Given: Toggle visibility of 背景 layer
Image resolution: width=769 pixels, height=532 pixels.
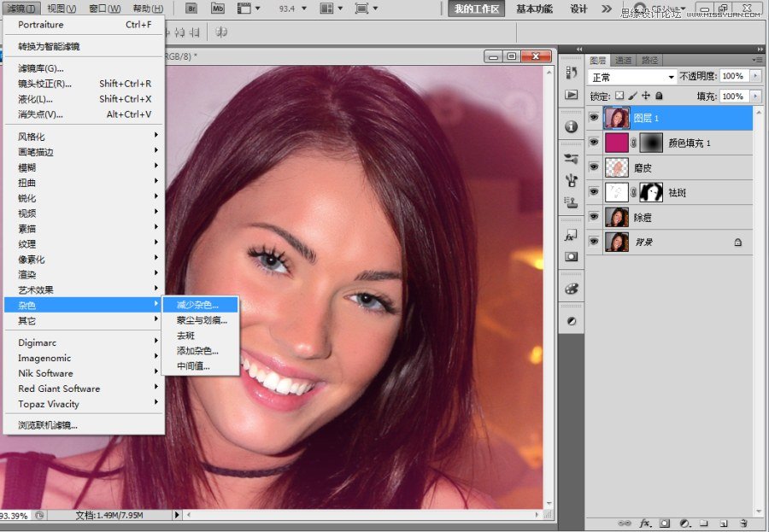Looking at the screenshot, I should (x=594, y=243).
